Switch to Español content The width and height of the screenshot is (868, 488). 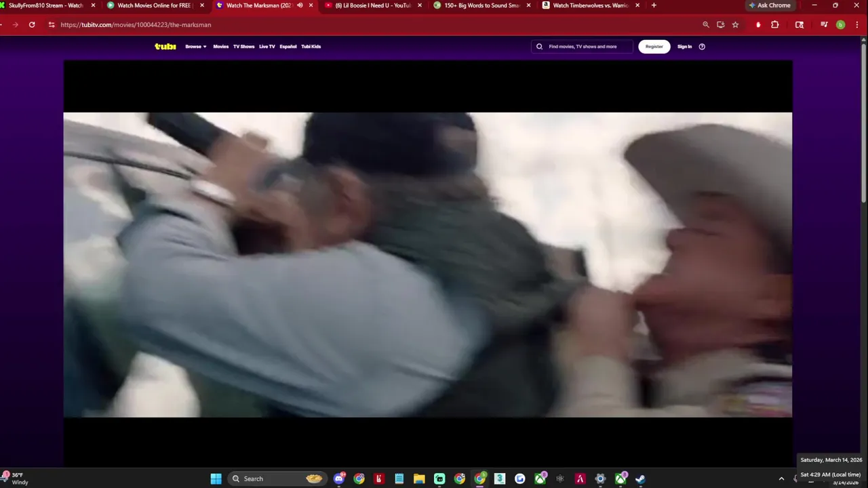[x=288, y=47]
